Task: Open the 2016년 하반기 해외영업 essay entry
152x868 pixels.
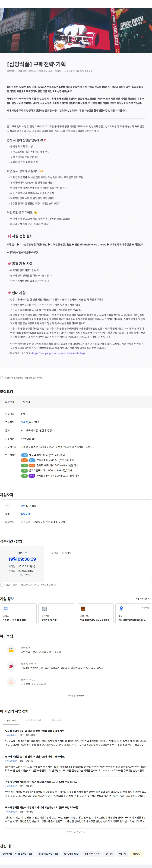Action: pyautogui.click(x=76, y=814)
